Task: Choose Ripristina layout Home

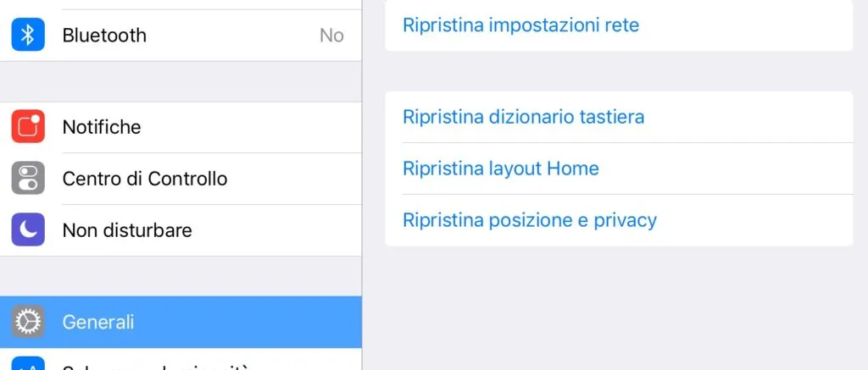Action: click(x=500, y=168)
